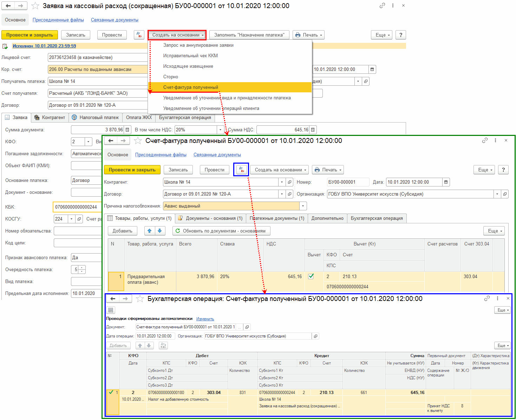
Task: Expand Создать на основании in Счет-фактура toolbar
Action: pos(280,170)
